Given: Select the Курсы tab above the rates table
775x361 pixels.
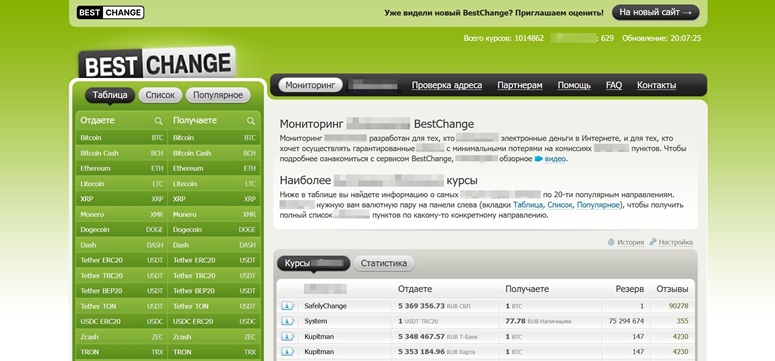Looking at the screenshot, I should (x=313, y=264).
